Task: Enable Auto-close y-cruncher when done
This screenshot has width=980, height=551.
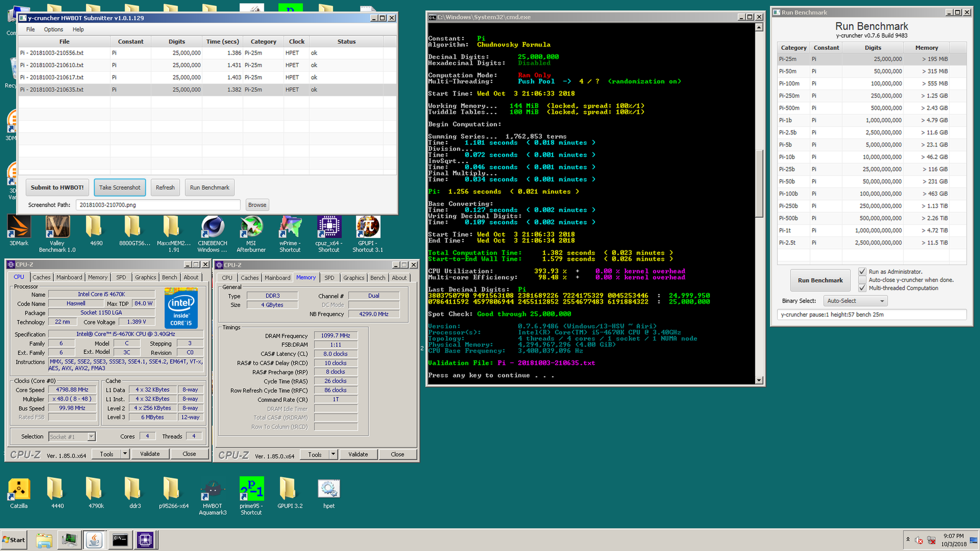Action: [x=862, y=280]
